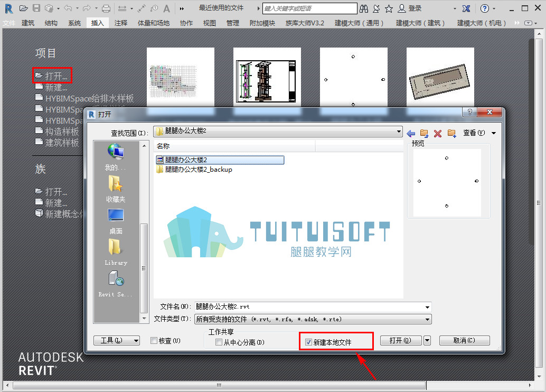Select the 腿腿办公大楼2_backup folder in list
The width and height of the screenshot is (546, 392).
194,170
